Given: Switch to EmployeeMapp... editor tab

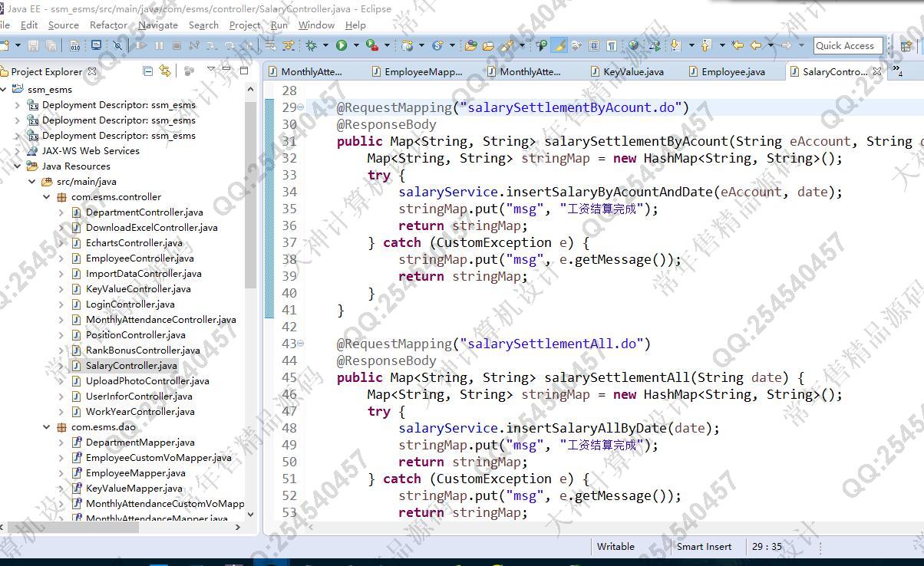Looking at the screenshot, I should tap(417, 71).
